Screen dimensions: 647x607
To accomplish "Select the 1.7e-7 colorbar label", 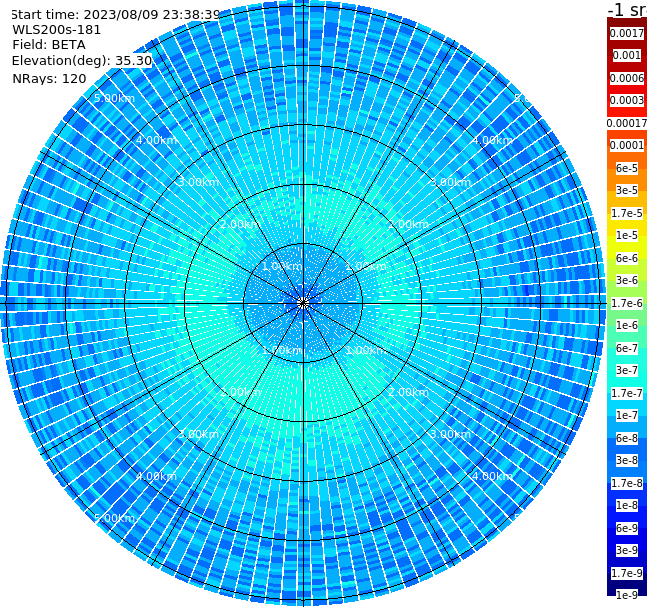I will pyautogui.click(x=627, y=393).
